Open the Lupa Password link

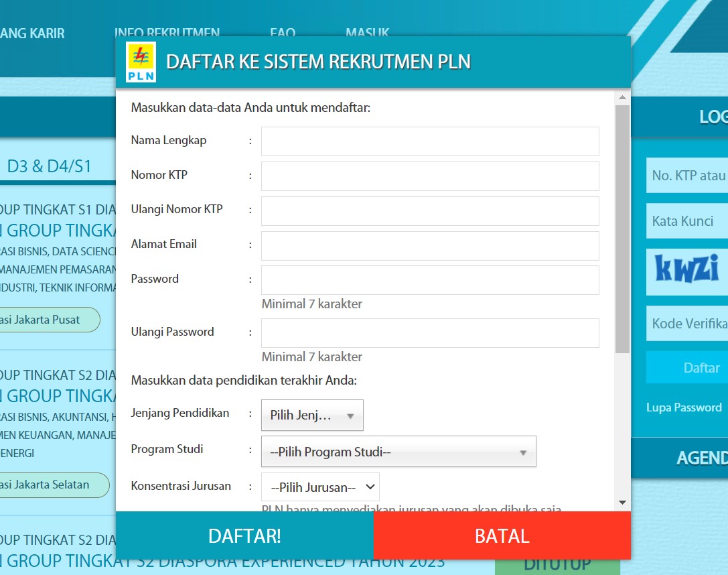click(x=683, y=407)
